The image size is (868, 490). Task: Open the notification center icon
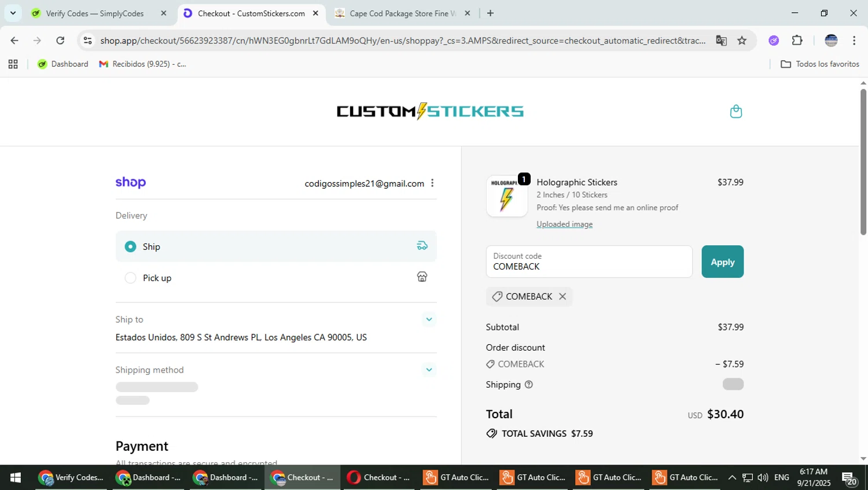(849, 478)
